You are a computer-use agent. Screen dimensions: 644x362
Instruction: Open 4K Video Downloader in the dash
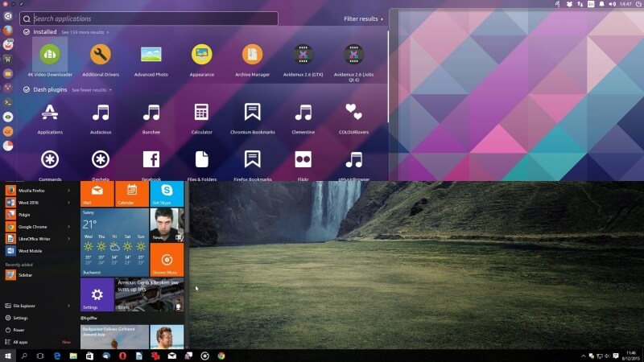click(x=50, y=57)
